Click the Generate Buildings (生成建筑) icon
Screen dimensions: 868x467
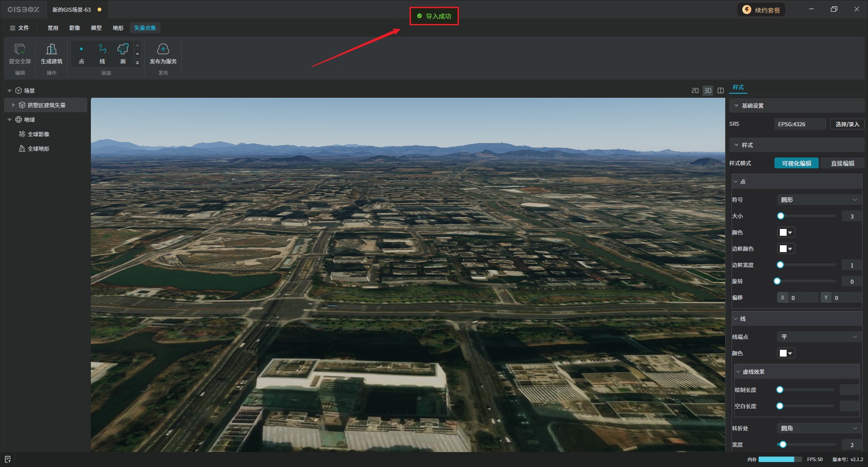click(x=52, y=49)
